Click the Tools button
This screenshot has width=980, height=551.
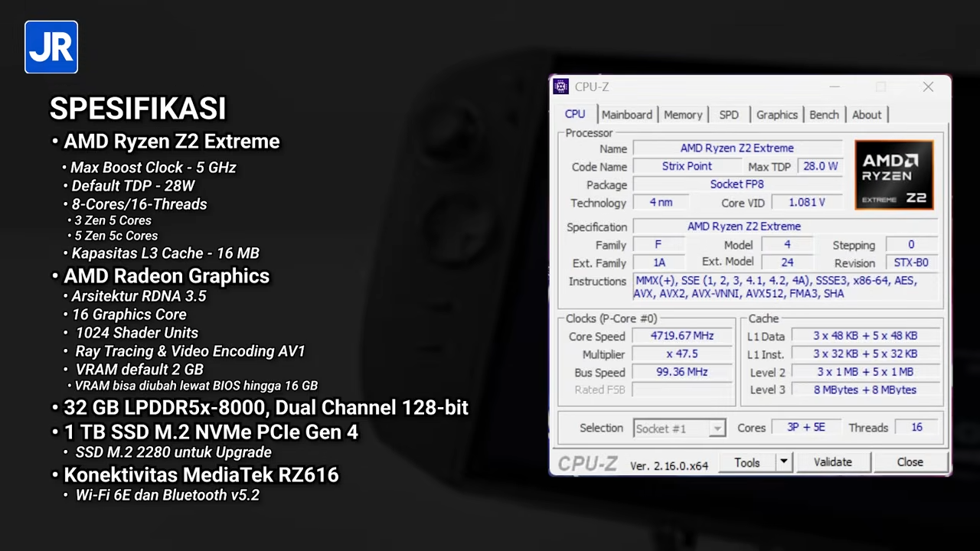[746, 462]
